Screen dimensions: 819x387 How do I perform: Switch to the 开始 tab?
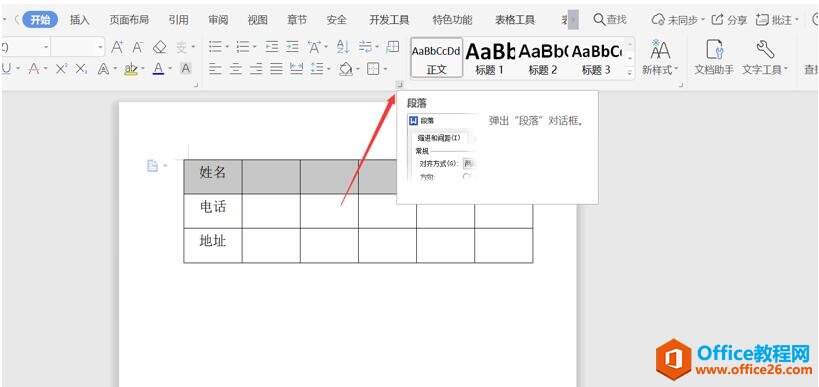(x=40, y=20)
